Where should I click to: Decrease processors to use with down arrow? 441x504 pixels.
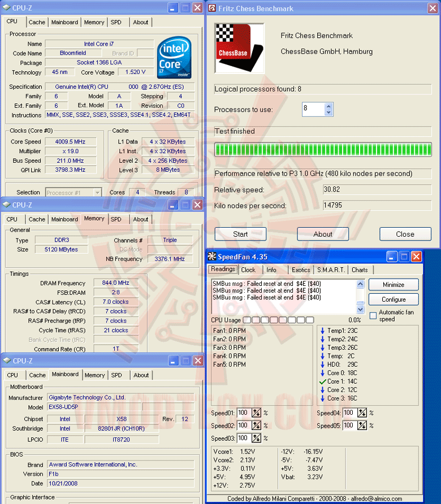[x=328, y=112]
